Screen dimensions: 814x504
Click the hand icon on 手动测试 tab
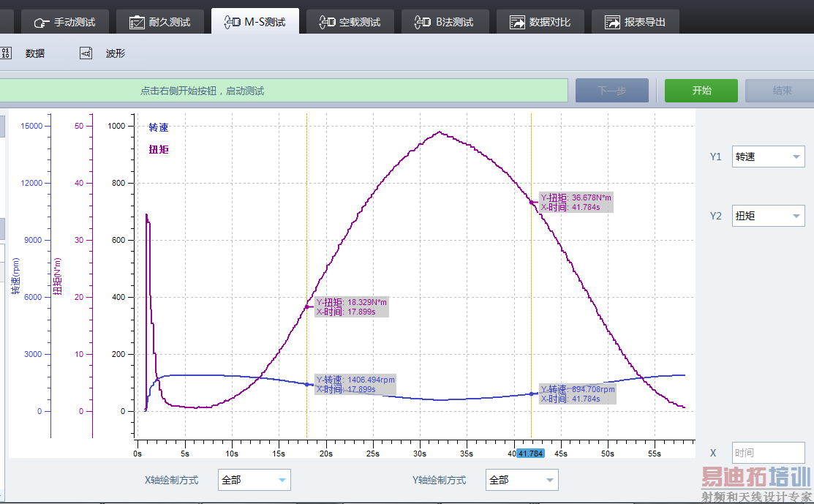(x=42, y=23)
